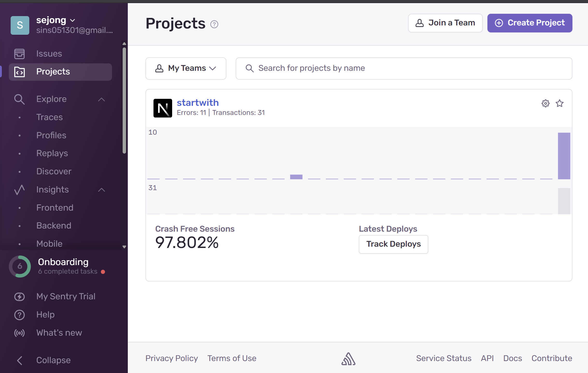
Task: Collapse the Explore section
Action: tap(102, 99)
